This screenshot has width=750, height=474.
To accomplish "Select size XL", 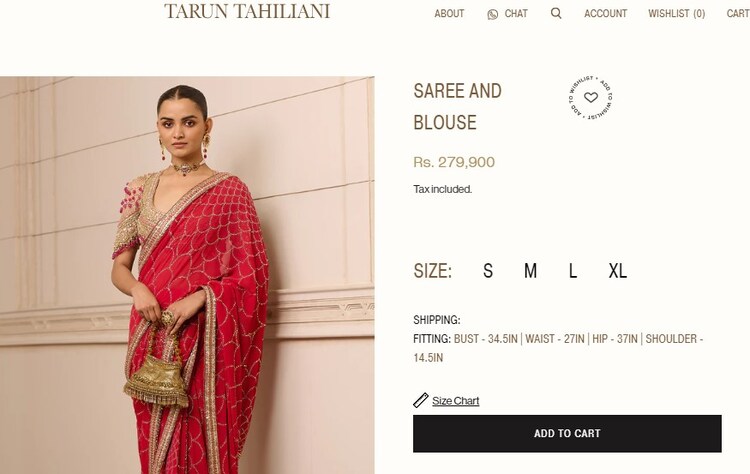I will (x=618, y=271).
